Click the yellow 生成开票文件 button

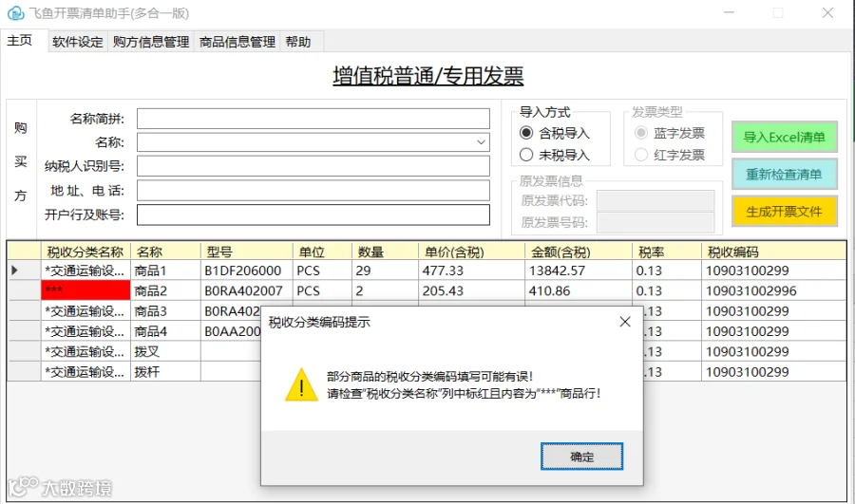784,212
